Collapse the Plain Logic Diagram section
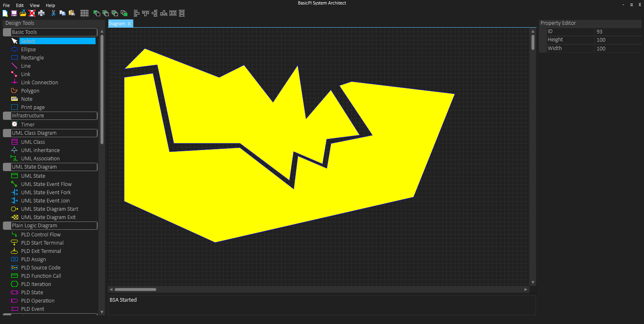Image resolution: width=644 pixels, height=324 pixels. click(x=50, y=226)
